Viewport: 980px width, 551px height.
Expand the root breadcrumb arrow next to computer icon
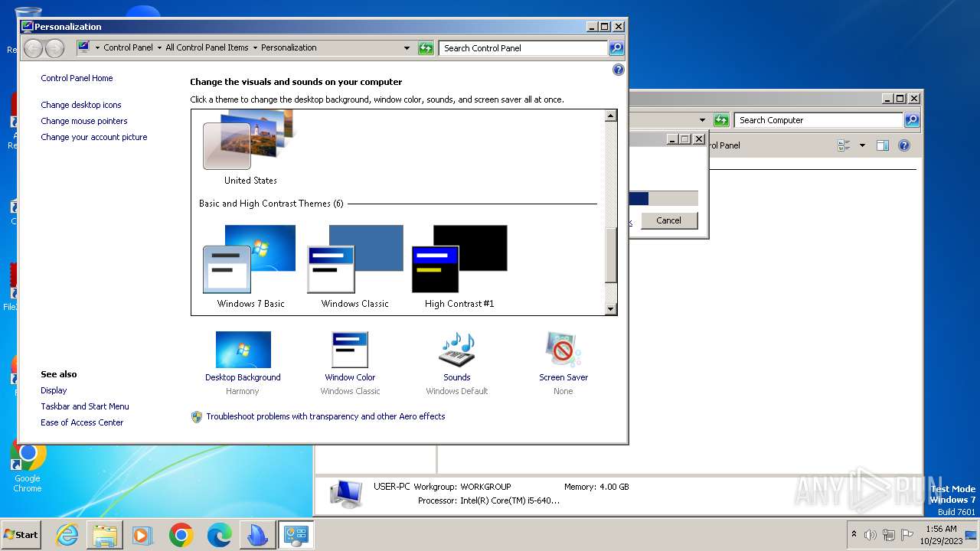click(x=97, y=47)
